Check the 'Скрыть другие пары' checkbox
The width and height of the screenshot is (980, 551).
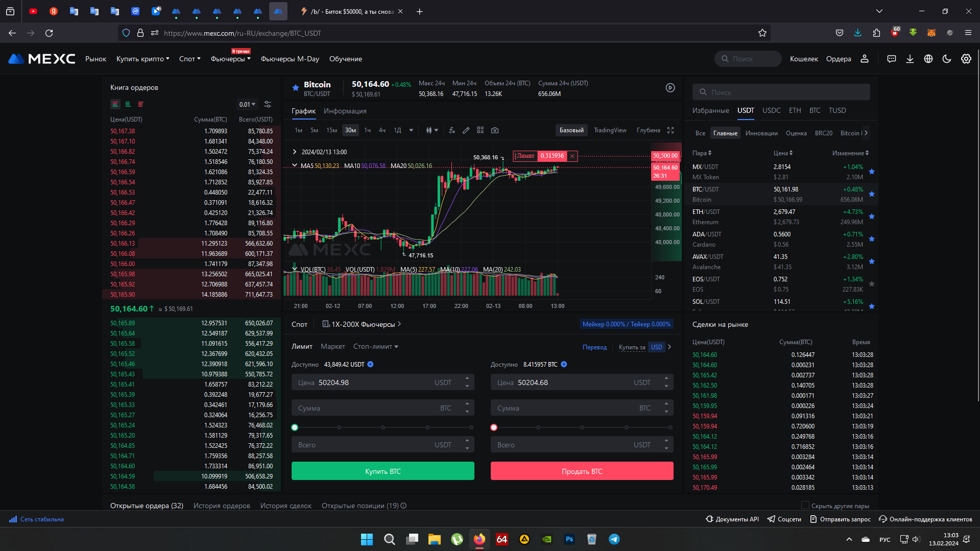point(805,506)
